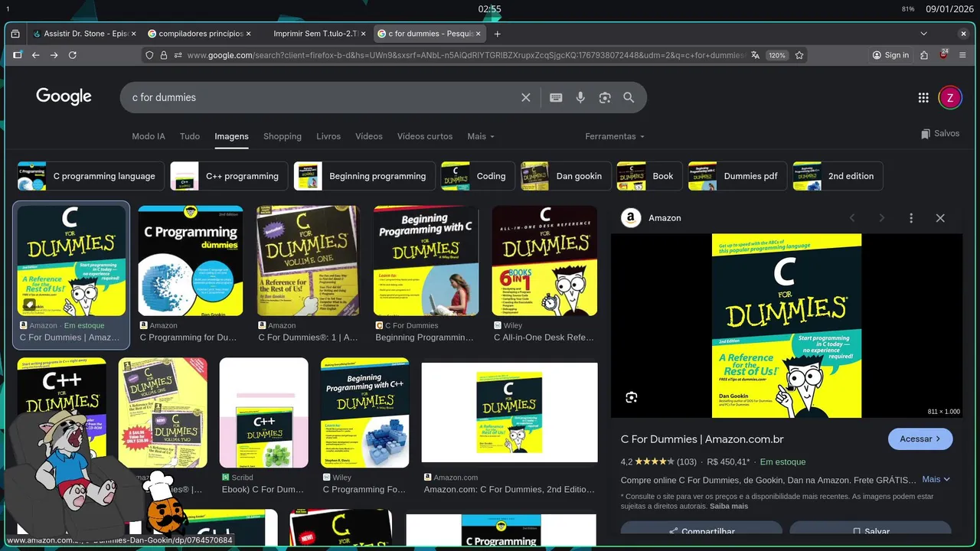The height and width of the screenshot is (551, 980).
Task: Clear the search box text
Action: pyautogui.click(x=526, y=97)
